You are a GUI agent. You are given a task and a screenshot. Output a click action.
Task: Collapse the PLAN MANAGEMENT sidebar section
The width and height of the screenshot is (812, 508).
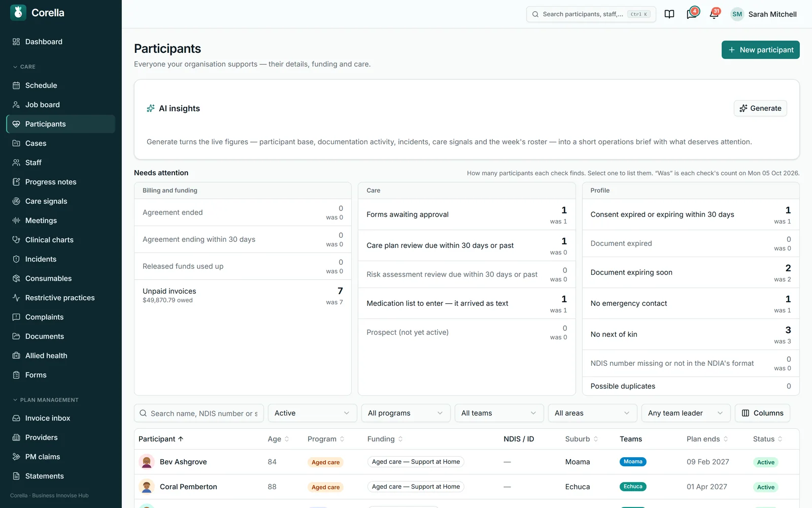tap(46, 400)
